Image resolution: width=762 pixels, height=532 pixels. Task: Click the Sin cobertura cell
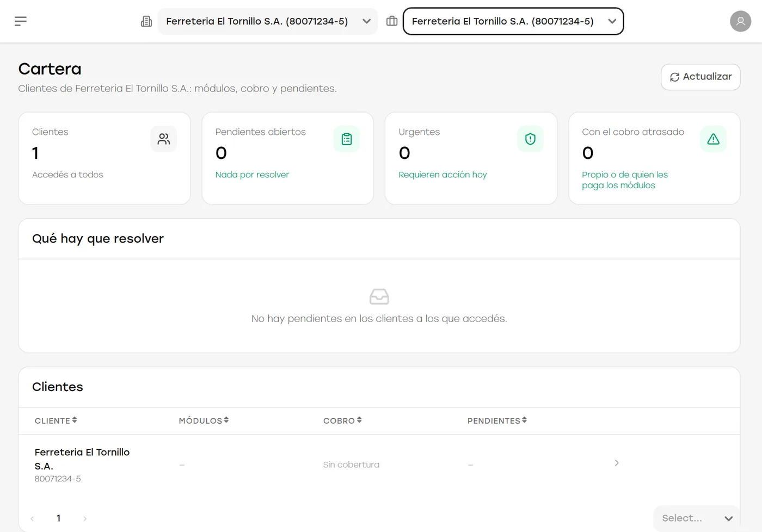point(351,465)
